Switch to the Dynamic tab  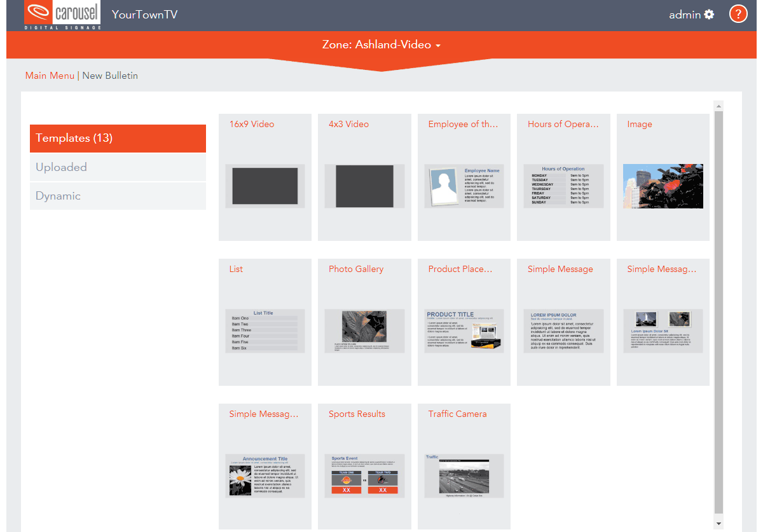coord(118,196)
